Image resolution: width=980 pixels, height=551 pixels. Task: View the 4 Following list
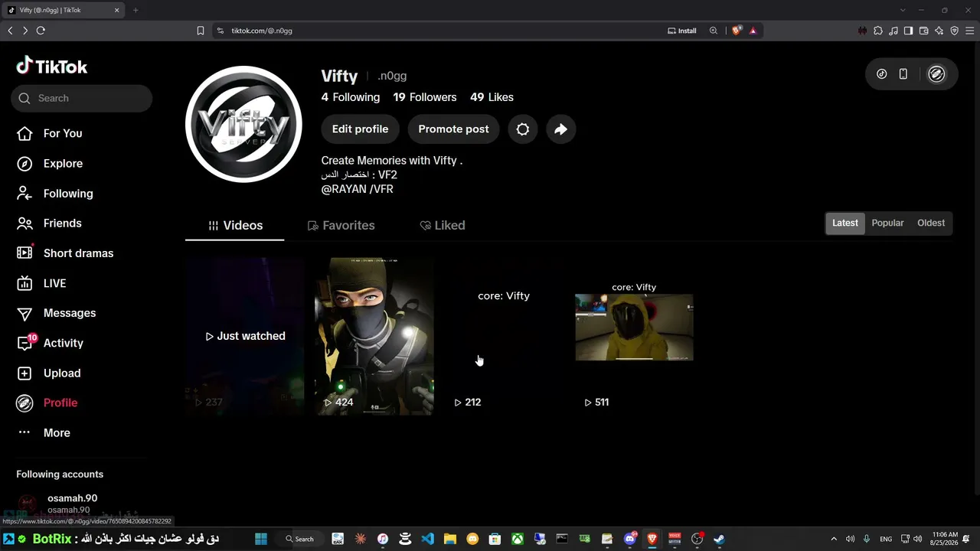(351, 97)
